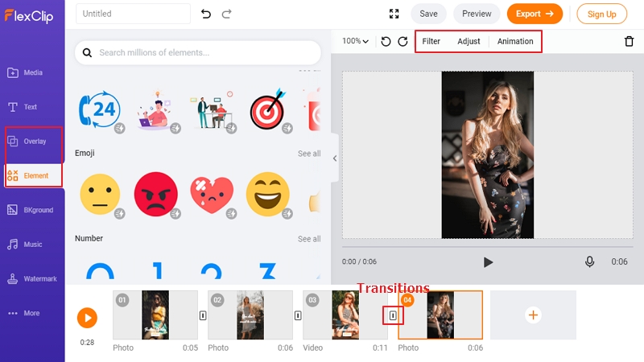Click the undo arrow beside the title
The image size is (644, 362).
(206, 14)
